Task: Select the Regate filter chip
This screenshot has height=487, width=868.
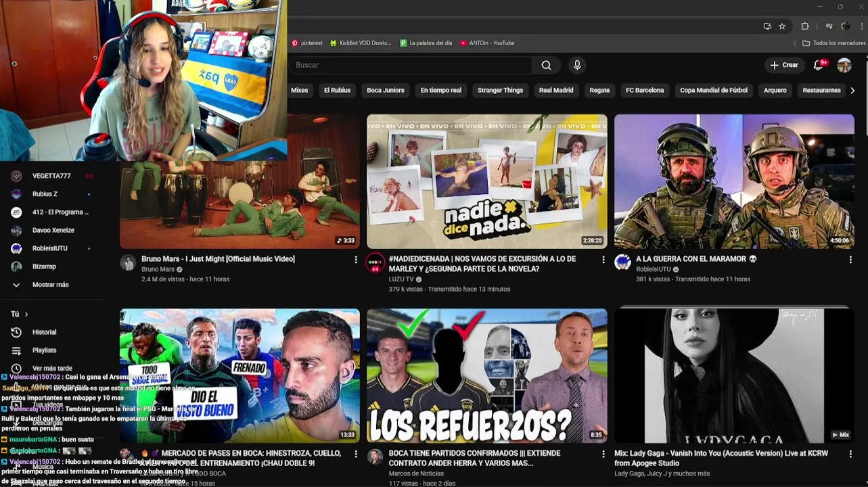Action: (599, 90)
